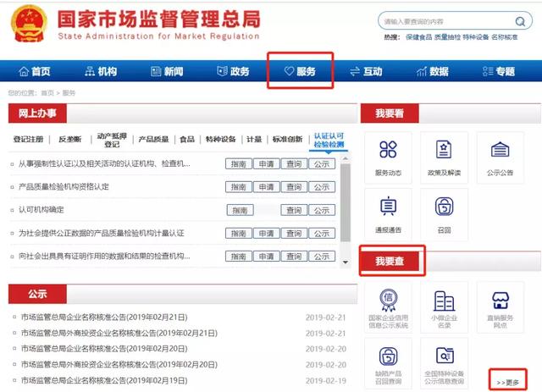
Task: Click the 公示 section header
Action: tap(37, 294)
